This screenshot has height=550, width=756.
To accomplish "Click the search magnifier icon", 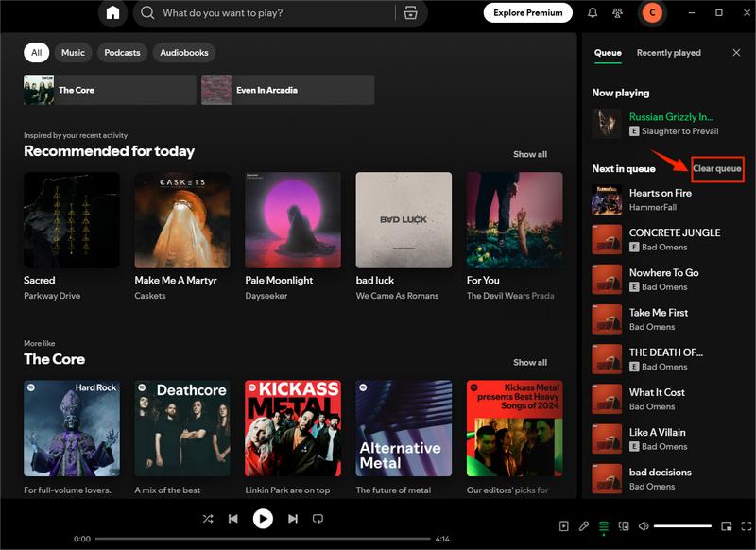I will [147, 12].
